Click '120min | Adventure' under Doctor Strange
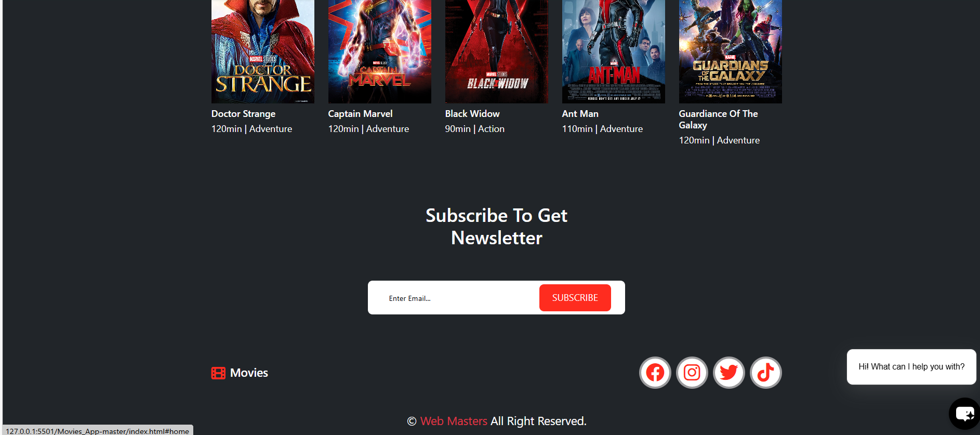The height and width of the screenshot is (435, 980). pyautogui.click(x=251, y=129)
